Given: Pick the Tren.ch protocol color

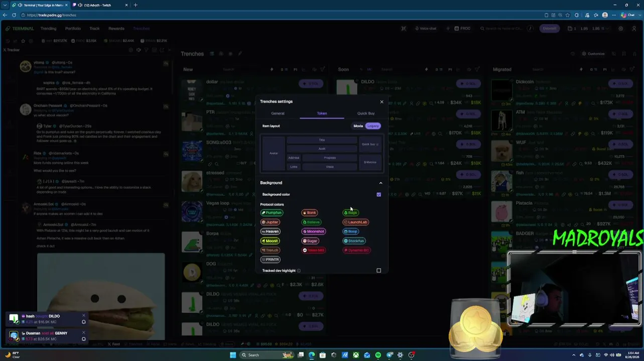Looking at the screenshot, I should (x=270, y=250).
